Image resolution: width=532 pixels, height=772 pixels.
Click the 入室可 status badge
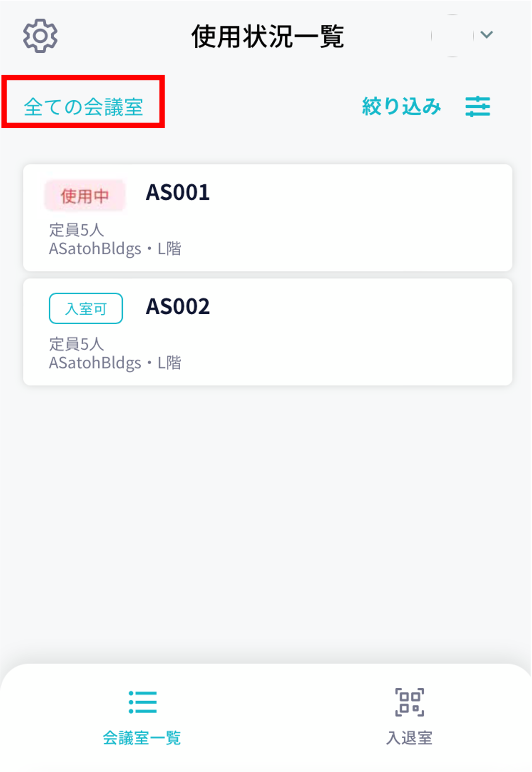click(86, 308)
